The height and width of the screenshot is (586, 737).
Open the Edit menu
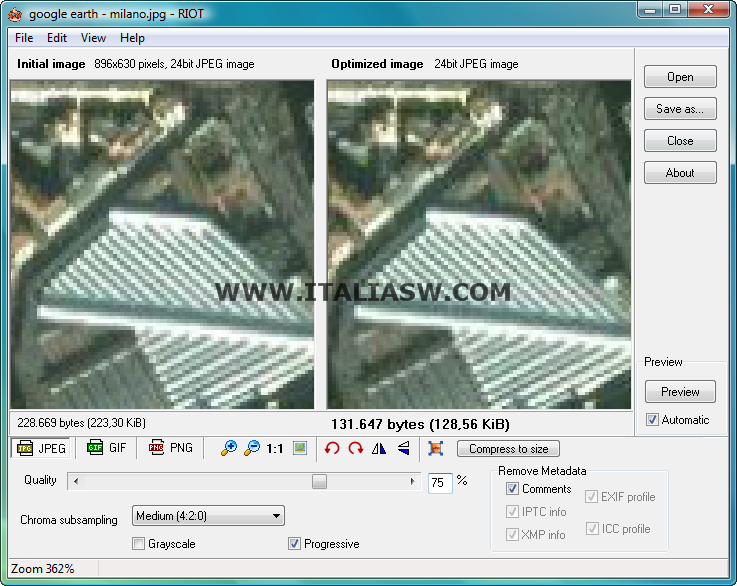[57, 38]
